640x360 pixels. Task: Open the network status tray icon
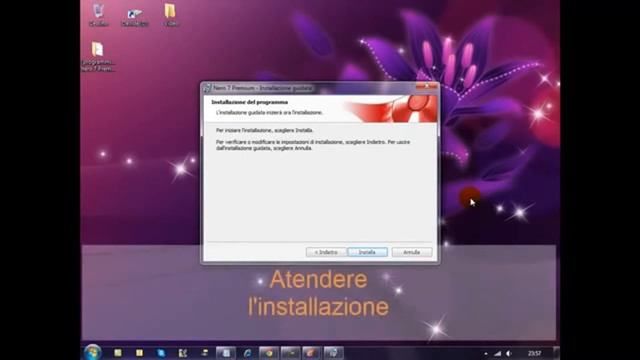pyautogui.click(x=497, y=353)
